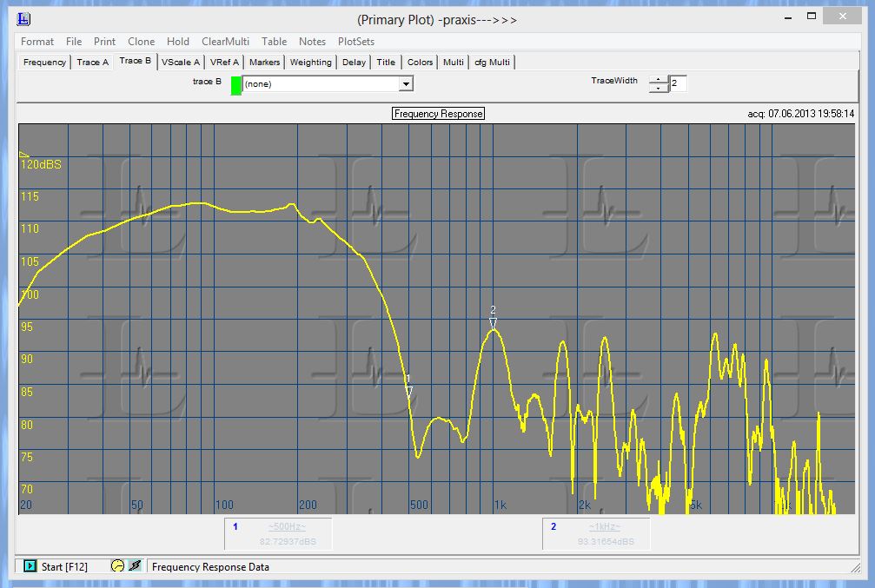The width and height of the screenshot is (875, 588).
Task: Open the Notes menu
Action: coord(312,42)
